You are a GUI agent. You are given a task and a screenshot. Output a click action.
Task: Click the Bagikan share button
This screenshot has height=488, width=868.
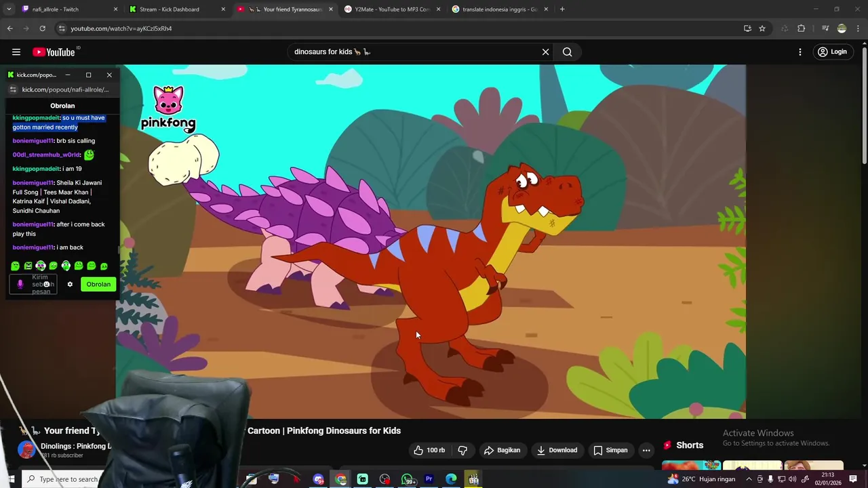[x=502, y=450]
